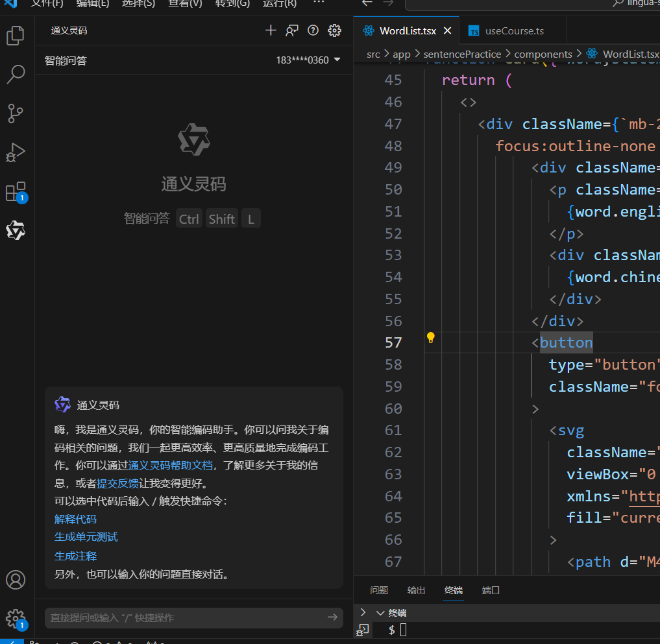Open Accounts menu in activity bar
The height and width of the screenshot is (644, 660).
[16, 580]
